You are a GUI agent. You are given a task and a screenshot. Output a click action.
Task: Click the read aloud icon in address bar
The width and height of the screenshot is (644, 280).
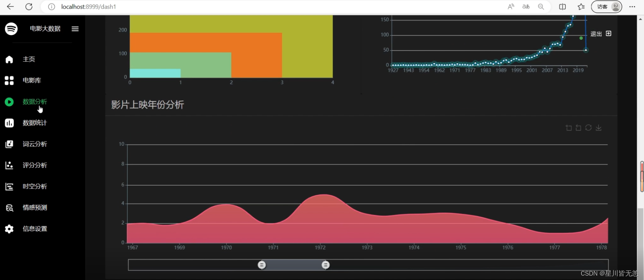click(x=511, y=7)
